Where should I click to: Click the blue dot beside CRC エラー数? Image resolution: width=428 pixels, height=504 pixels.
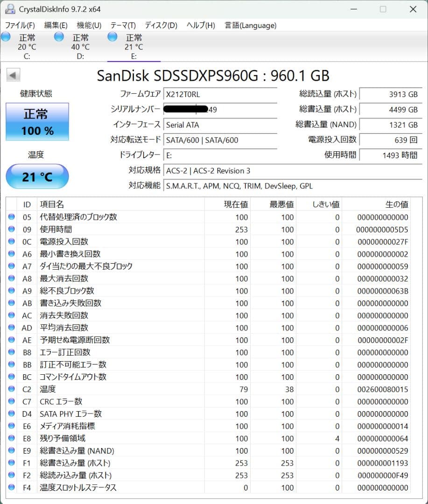pyautogui.click(x=12, y=401)
